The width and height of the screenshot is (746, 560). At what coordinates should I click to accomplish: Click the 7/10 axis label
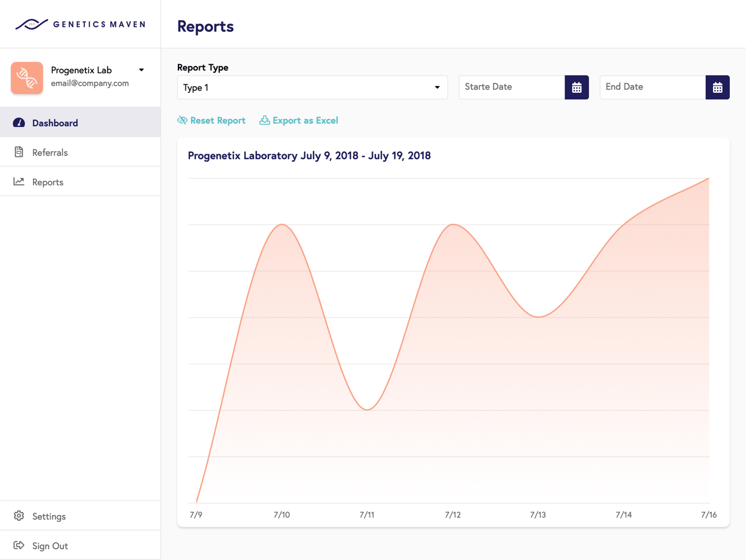(282, 514)
